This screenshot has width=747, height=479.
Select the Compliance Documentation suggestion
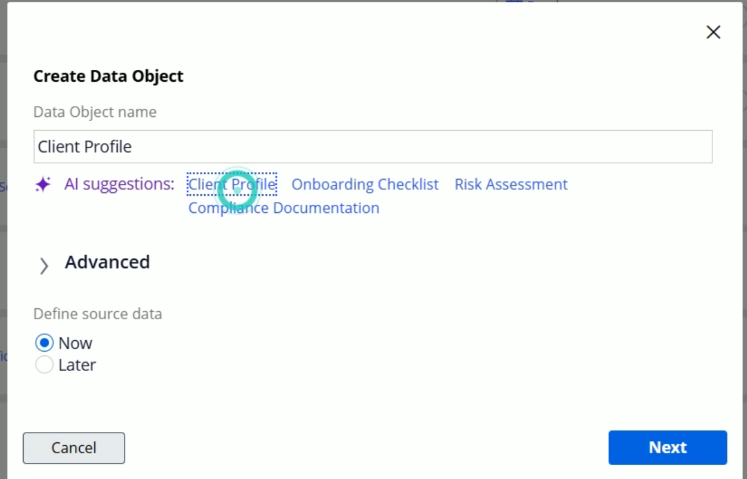(x=284, y=208)
